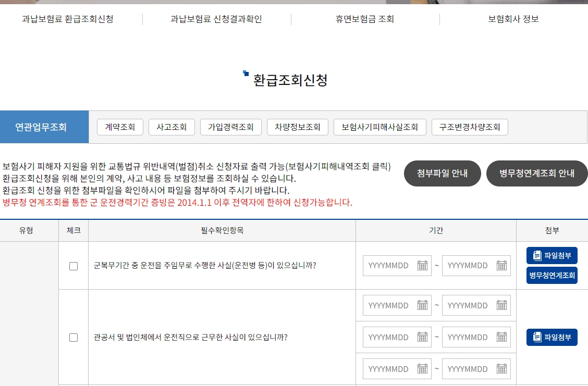Open the 가입경력조회 tab
Screen dimensions: 588x386
pos(230,127)
